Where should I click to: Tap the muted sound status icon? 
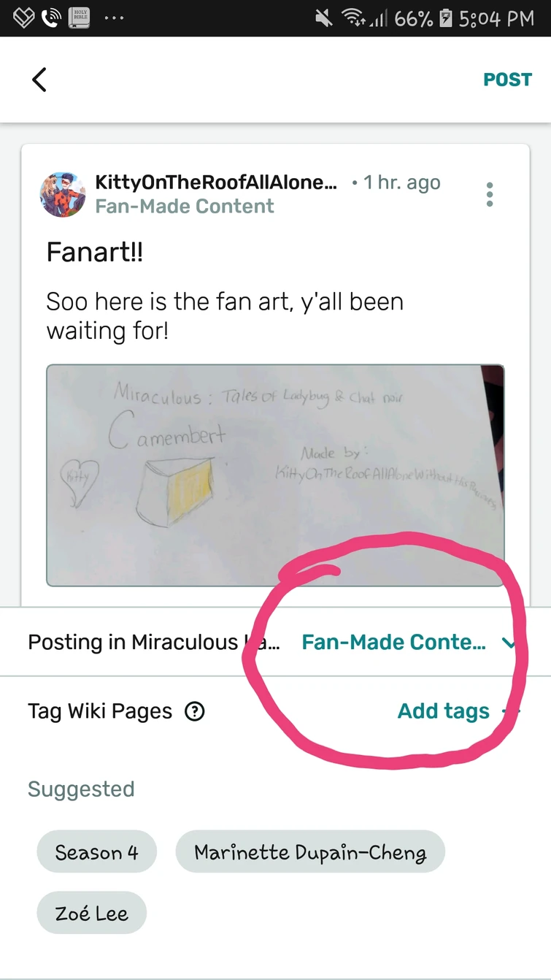pyautogui.click(x=324, y=18)
